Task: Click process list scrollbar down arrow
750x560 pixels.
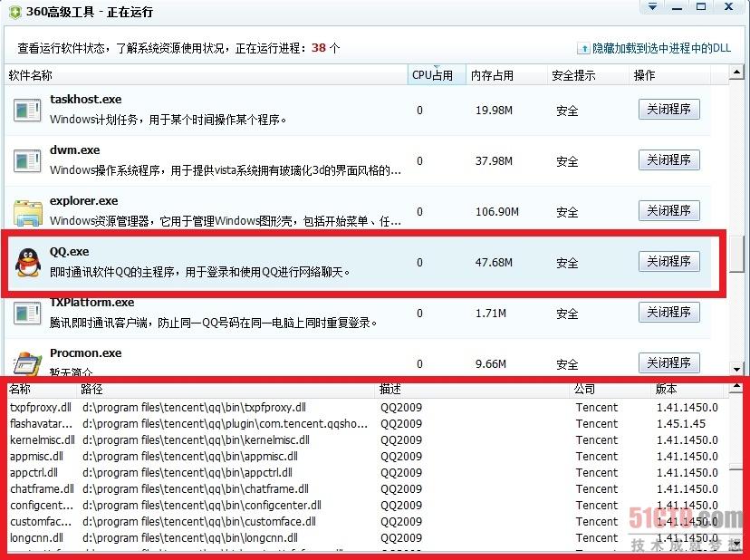Action: click(x=736, y=369)
